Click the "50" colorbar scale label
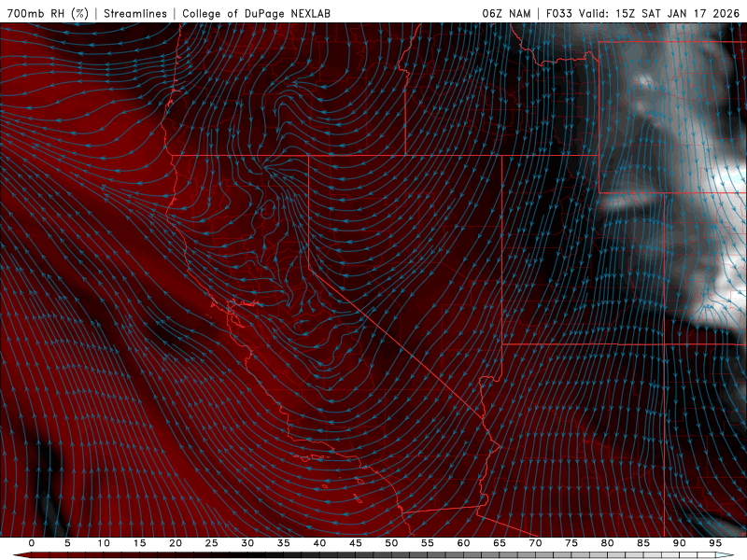This screenshot has height=560, width=747. [391, 543]
